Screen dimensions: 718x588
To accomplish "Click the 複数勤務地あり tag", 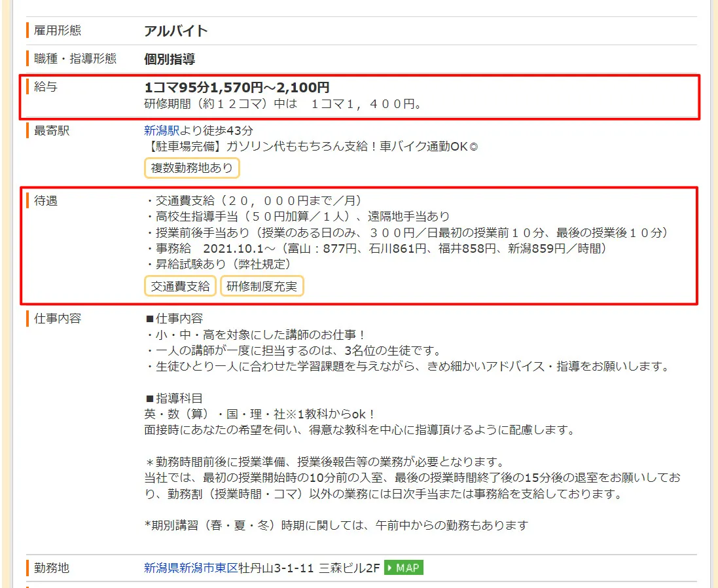I will pyautogui.click(x=192, y=168).
